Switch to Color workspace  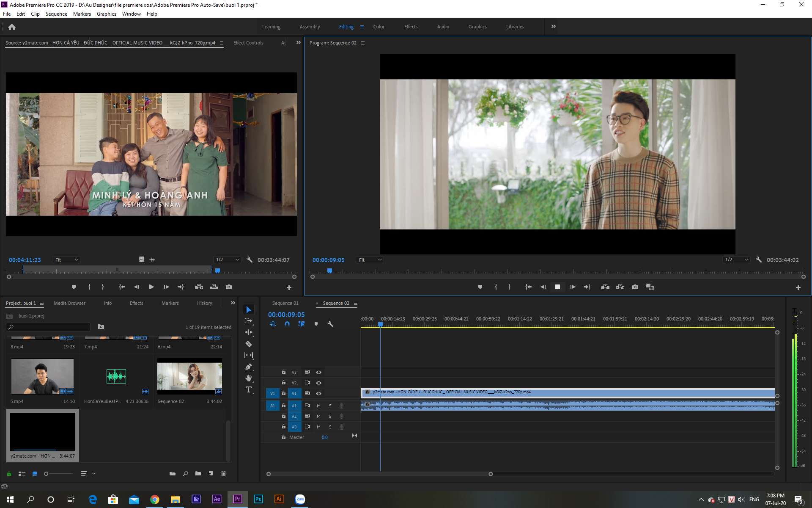379,27
